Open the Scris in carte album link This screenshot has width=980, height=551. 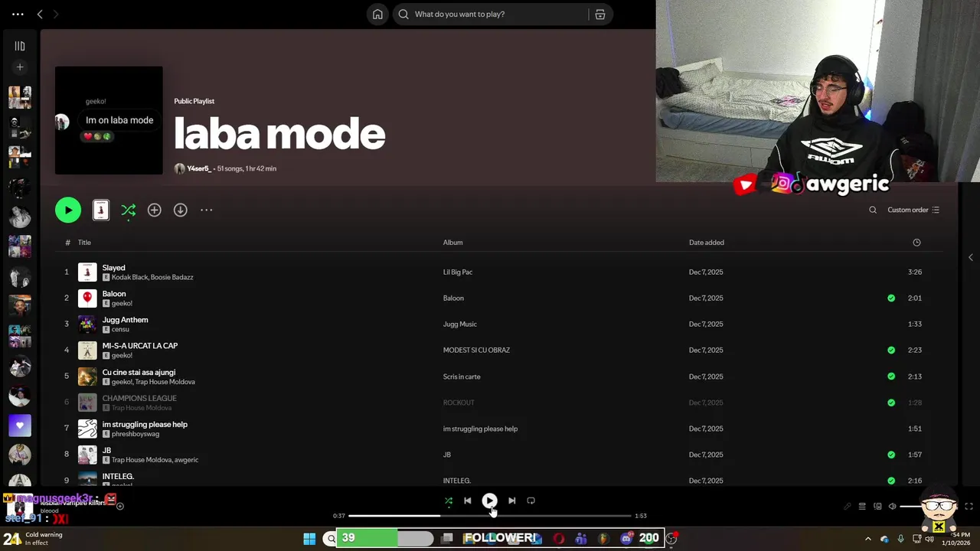(x=462, y=377)
